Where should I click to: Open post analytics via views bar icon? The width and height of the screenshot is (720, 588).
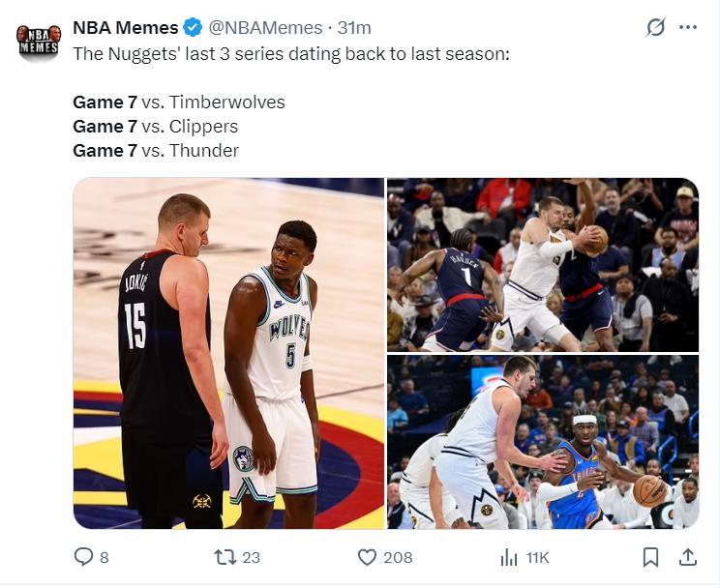508,557
